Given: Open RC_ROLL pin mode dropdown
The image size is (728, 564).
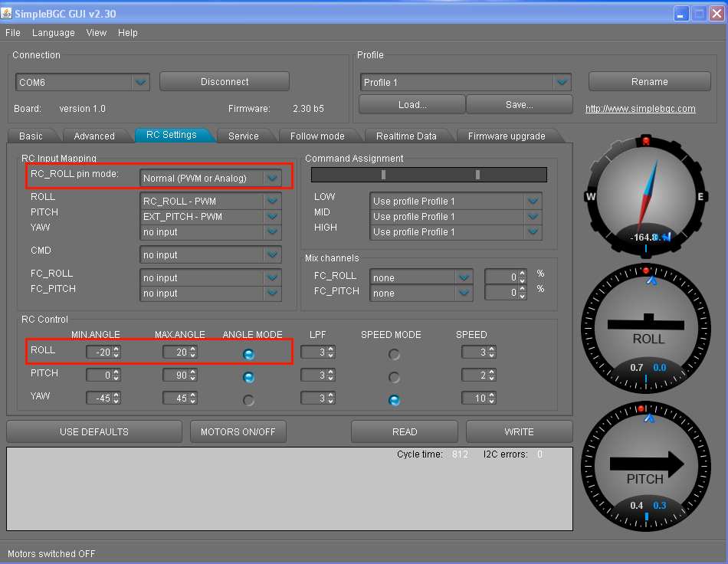Looking at the screenshot, I should [211, 178].
